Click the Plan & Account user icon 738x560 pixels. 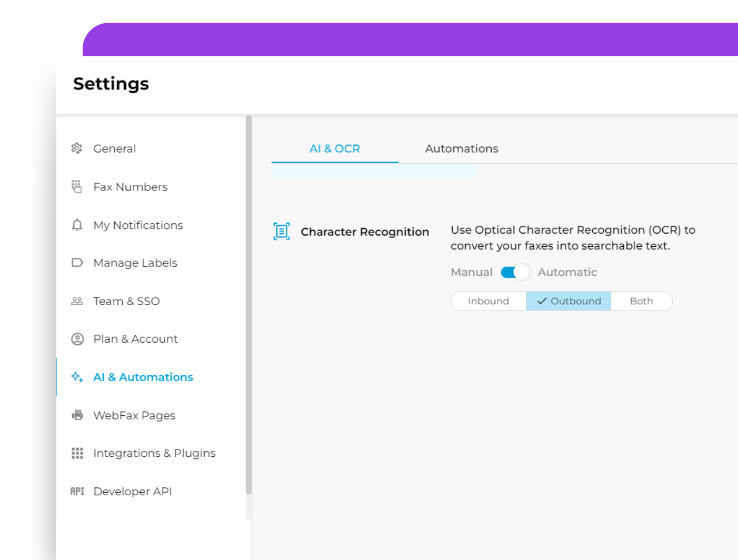[77, 339]
